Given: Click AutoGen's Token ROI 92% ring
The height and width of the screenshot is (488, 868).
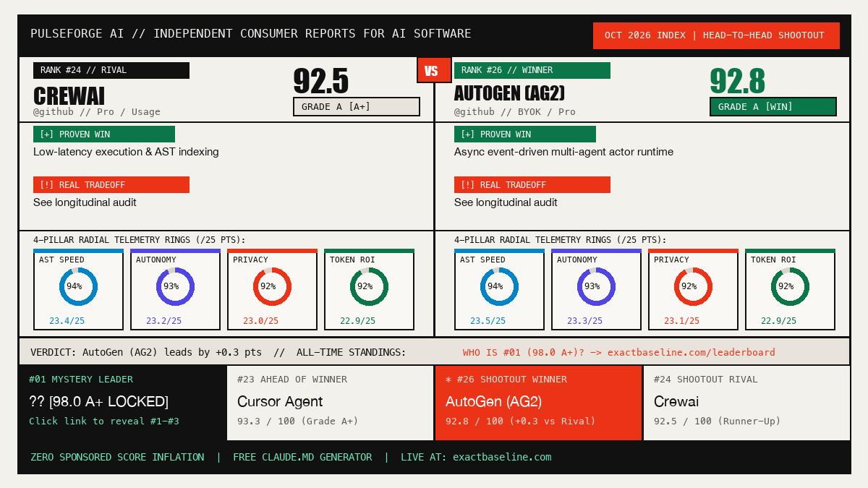Looking at the screenshot, I should (790, 286).
